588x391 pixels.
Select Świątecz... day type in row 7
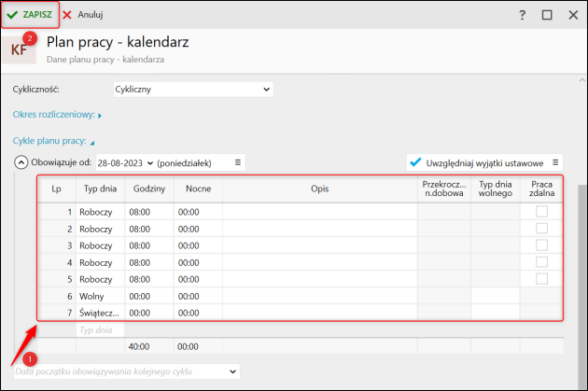click(100, 313)
